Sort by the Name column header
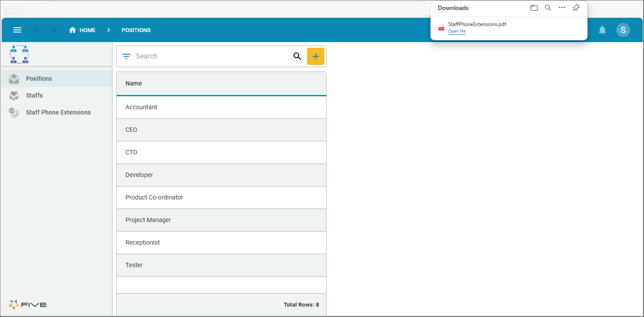Screen dimensions: 644x317 click(x=134, y=83)
